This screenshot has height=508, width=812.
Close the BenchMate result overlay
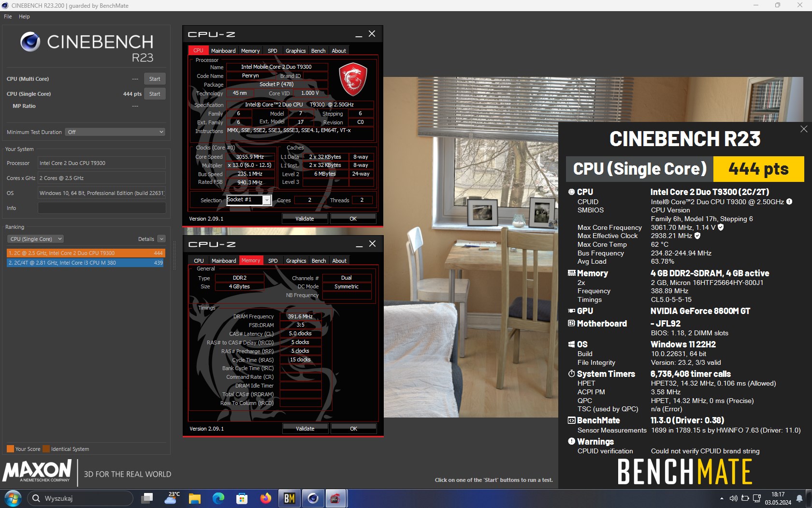(804, 129)
